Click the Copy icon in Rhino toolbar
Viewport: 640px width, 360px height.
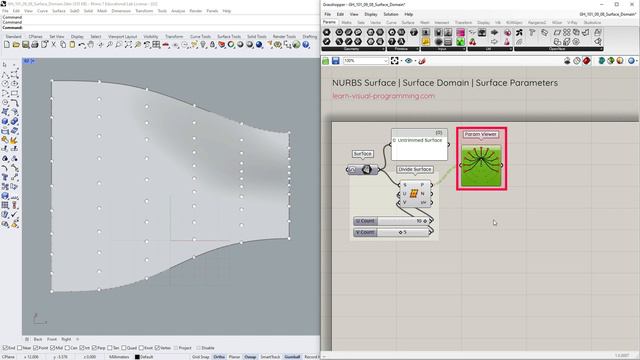coord(63,44)
